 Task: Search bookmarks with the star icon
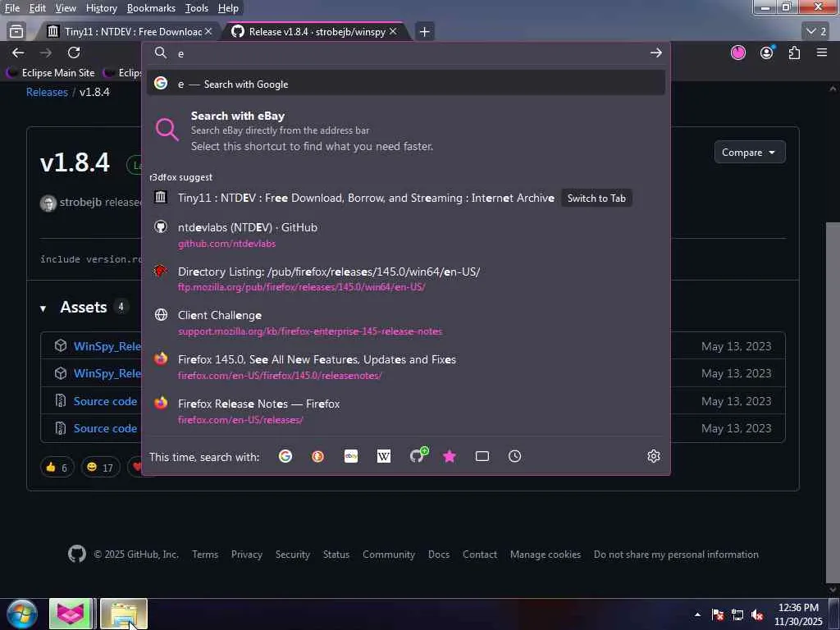click(x=450, y=456)
